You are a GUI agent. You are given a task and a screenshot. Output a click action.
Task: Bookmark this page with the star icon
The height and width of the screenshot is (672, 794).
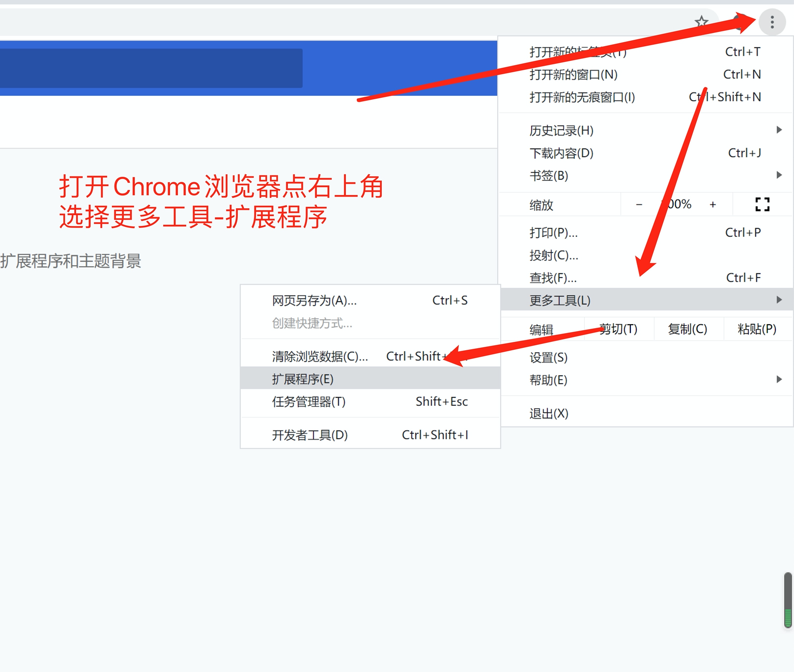702,22
